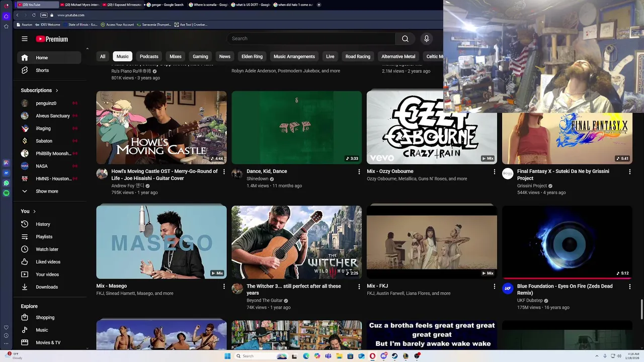Open more options for Mix - Ozzy Osbourne

(494, 171)
